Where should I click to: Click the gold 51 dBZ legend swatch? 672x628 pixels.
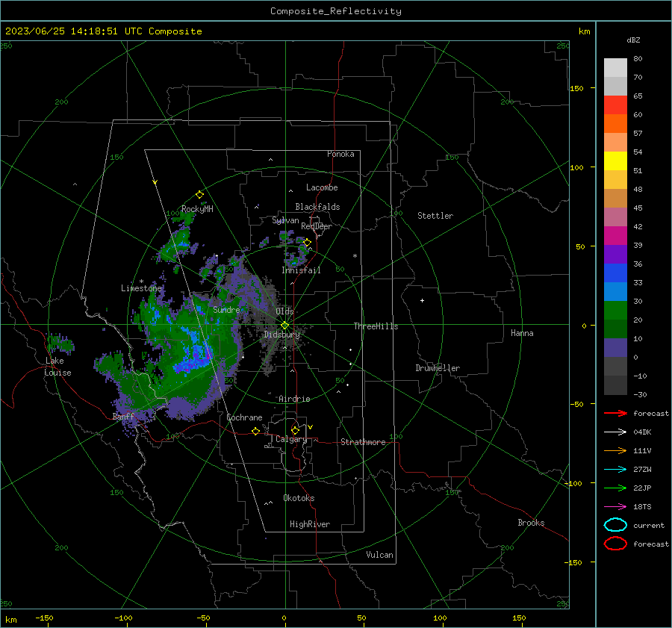click(x=615, y=180)
